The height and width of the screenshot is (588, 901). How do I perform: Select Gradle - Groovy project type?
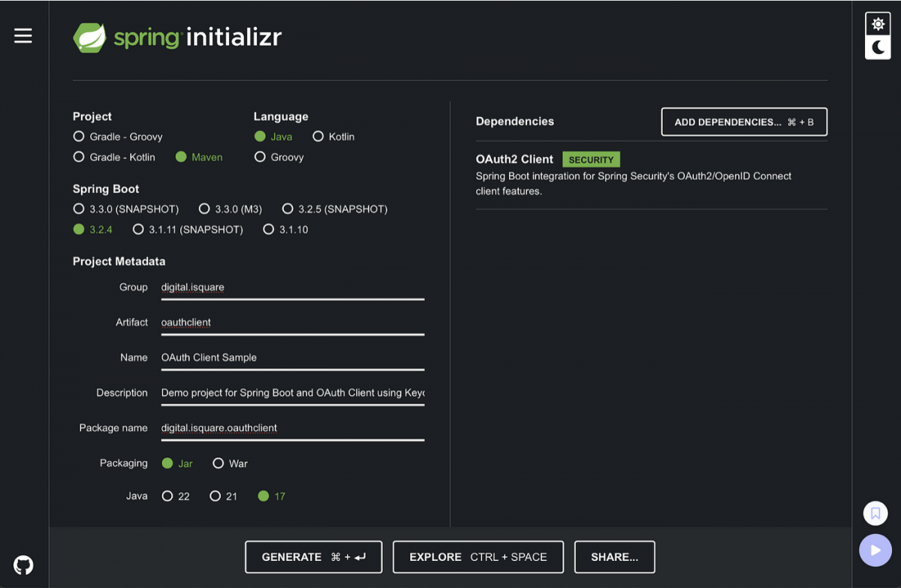pyautogui.click(x=79, y=137)
